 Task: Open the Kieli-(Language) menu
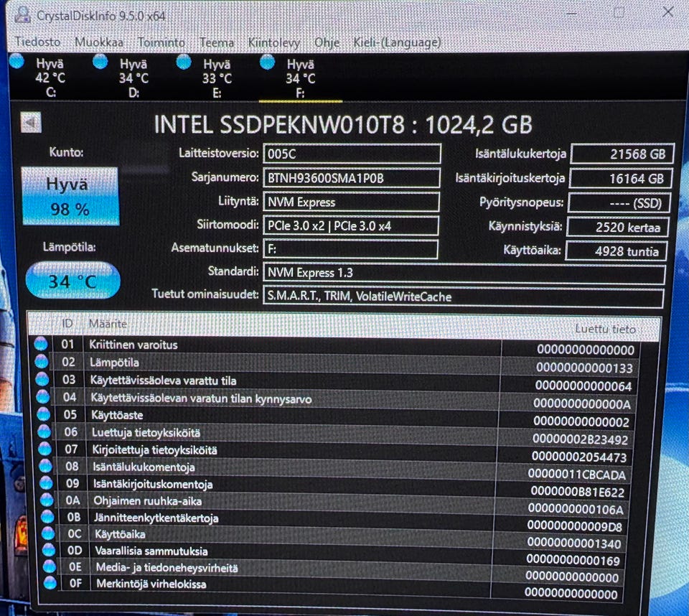click(x=397, y=42)
